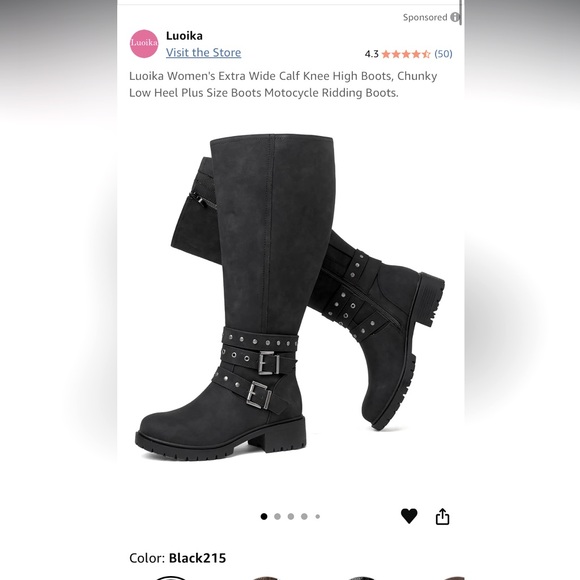Open the (50) customer reviews link
Viewport: 580px width, 580px height.
(443, 54)
